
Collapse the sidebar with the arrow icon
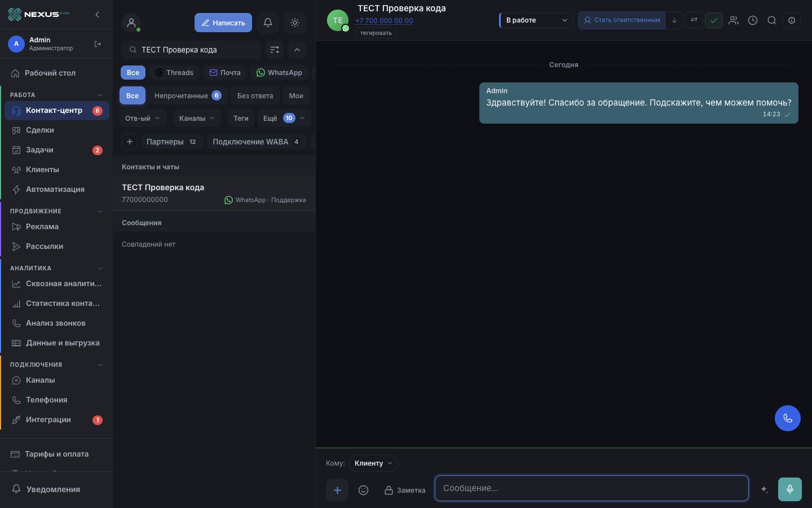tap(97, 15)
